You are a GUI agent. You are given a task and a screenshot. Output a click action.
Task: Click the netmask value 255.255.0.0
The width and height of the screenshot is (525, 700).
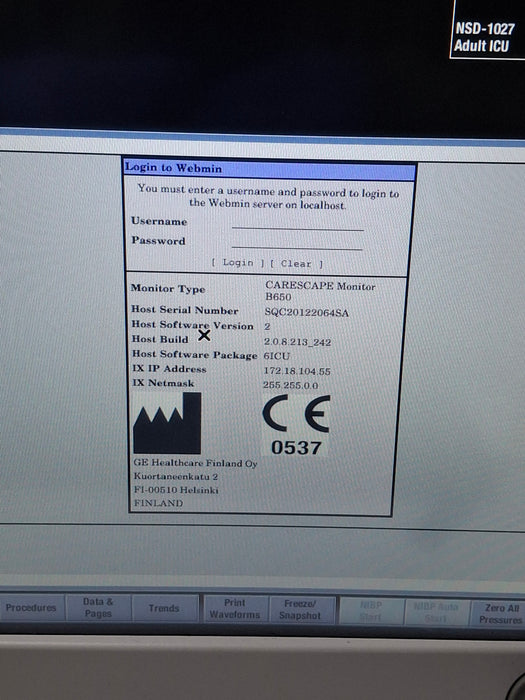pyautogui.click(x=291, y=385)
